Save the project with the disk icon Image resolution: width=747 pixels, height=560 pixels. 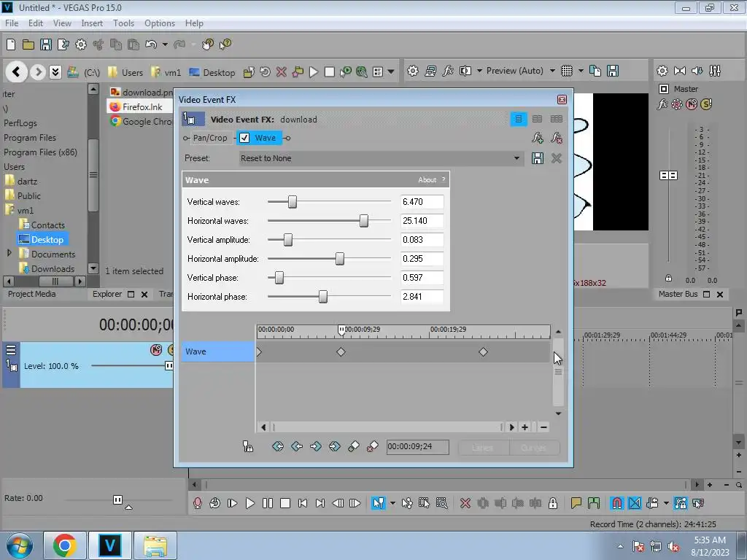click(46, 44)
